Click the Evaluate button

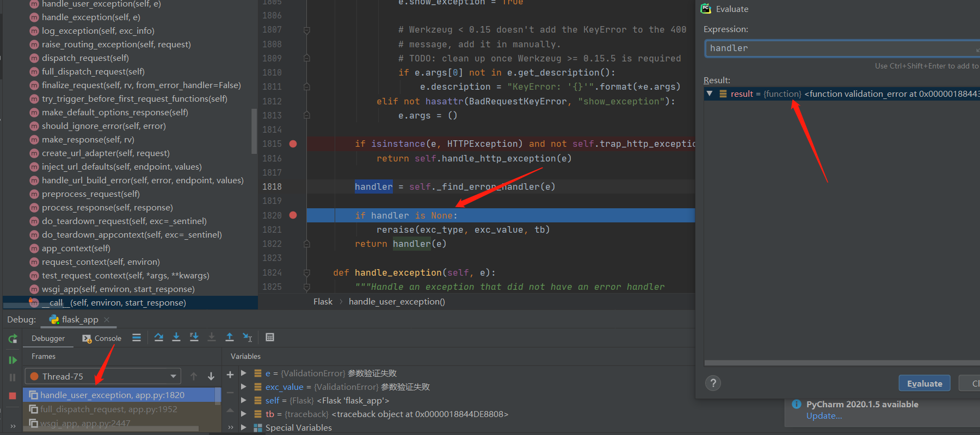pos(924,383)
